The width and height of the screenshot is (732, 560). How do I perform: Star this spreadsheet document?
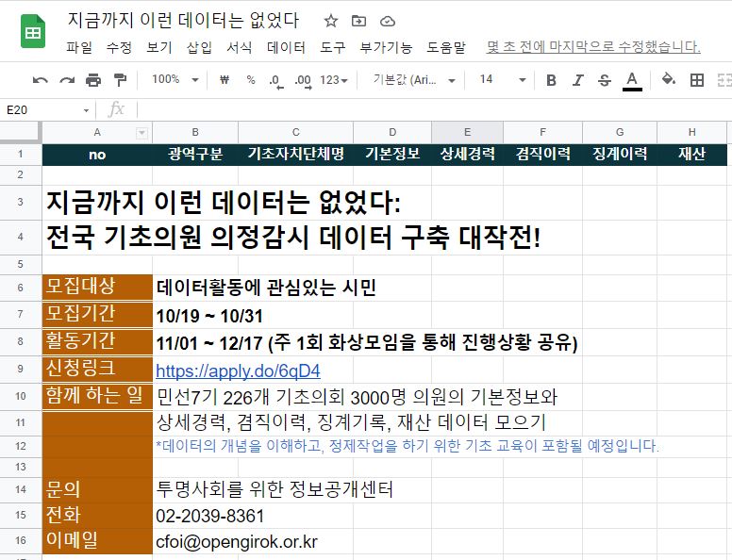pyautogui.click(x=330, y=21)
